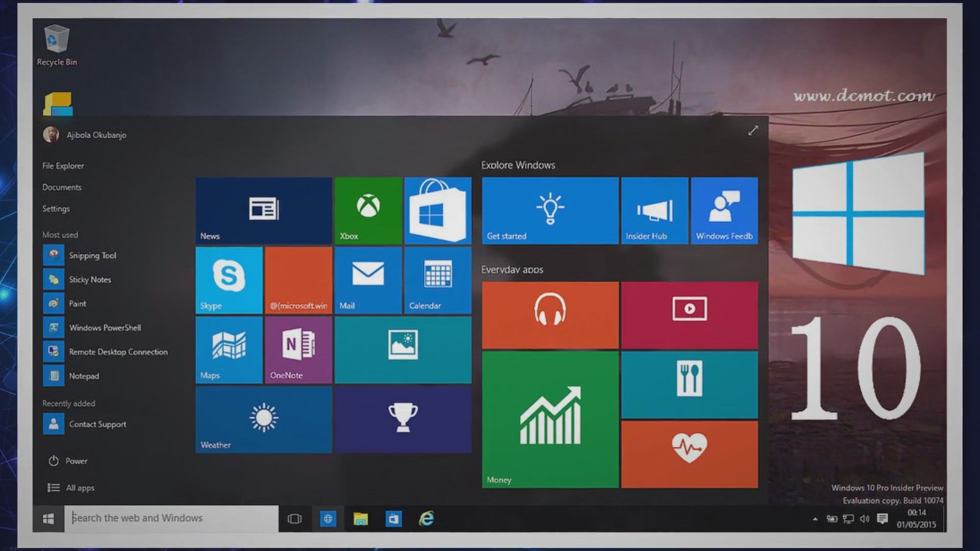Viewport: 980px width, 551px height.
Task: Open the Store shopping bag tile
Action: [x=438, y=211]
